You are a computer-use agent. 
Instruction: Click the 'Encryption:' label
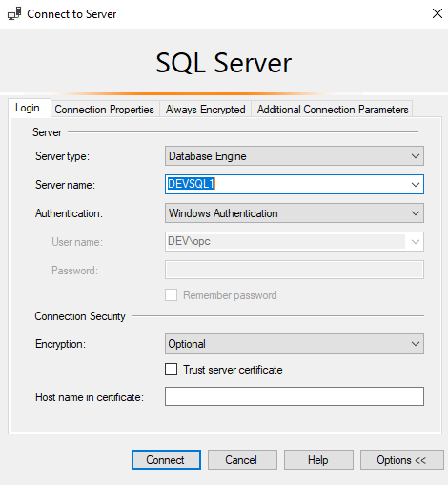pyautogui.click(x=60, y=344)
